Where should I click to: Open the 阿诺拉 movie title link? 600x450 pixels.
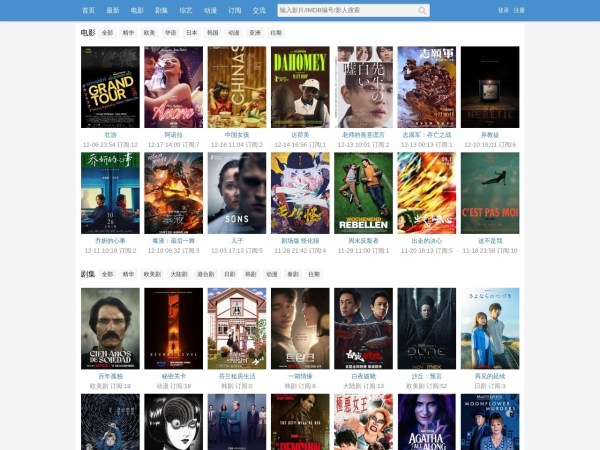point(173,134)
